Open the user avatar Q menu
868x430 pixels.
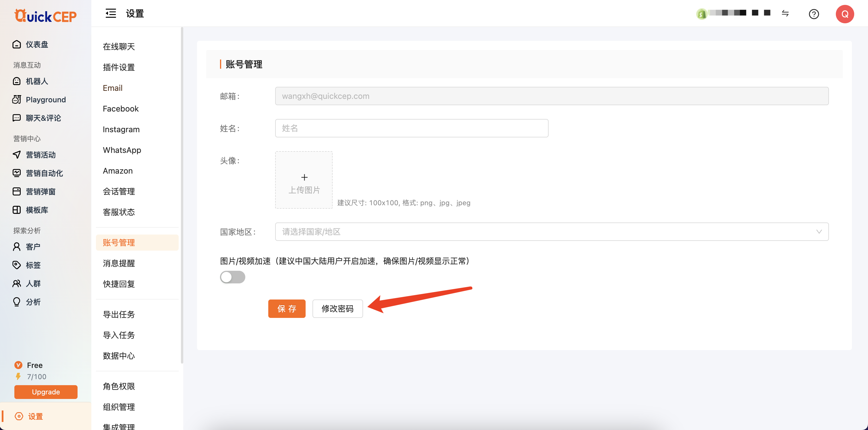pos(844,14)
